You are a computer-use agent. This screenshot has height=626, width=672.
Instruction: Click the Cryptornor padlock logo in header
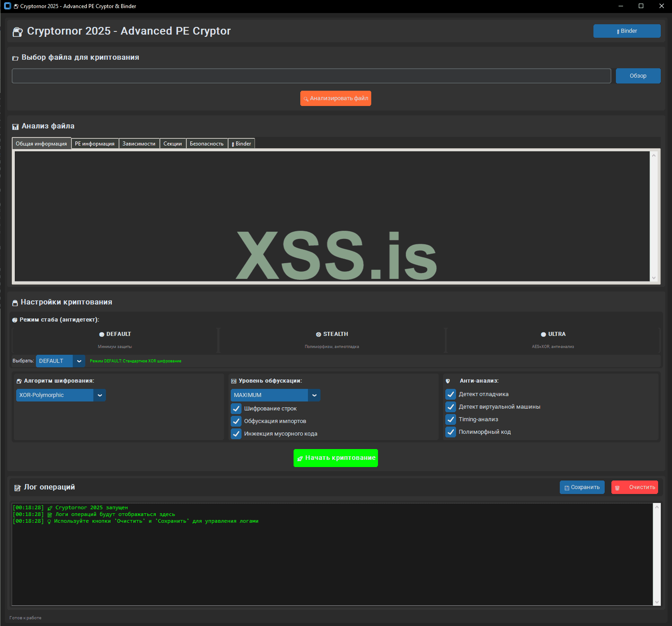click(x=18, y=31)
